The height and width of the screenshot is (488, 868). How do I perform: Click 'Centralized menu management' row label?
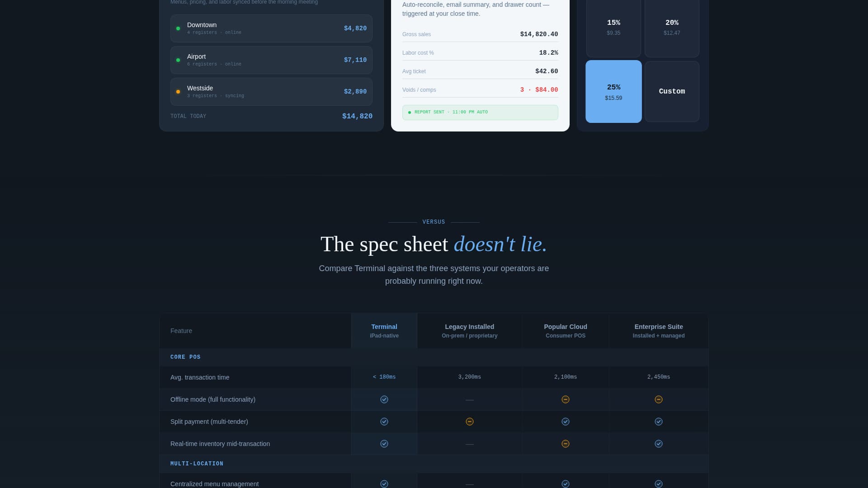click(215, 484)
